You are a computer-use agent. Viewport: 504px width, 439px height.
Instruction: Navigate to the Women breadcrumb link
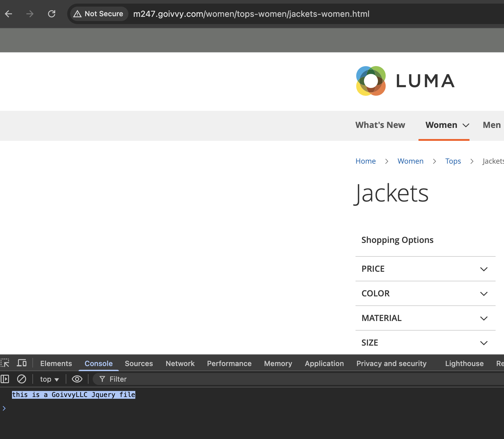point(410,161)
